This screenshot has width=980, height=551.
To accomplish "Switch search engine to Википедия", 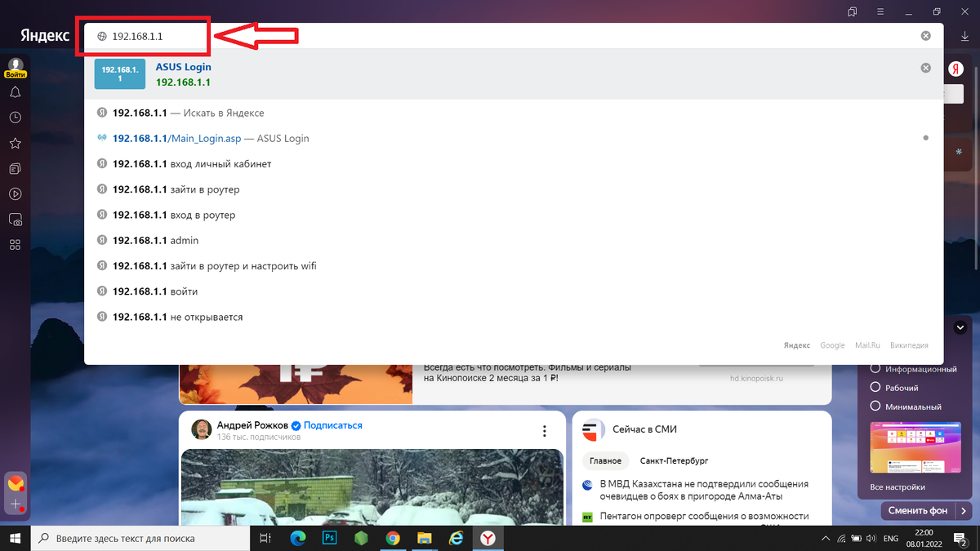I will pyautogui.click(x=909, y=345).
